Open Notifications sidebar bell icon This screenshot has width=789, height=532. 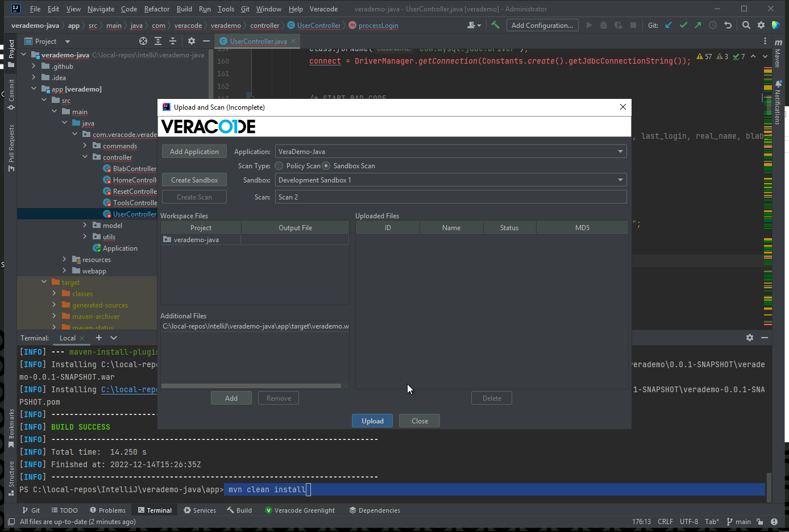tap(778, 102)
